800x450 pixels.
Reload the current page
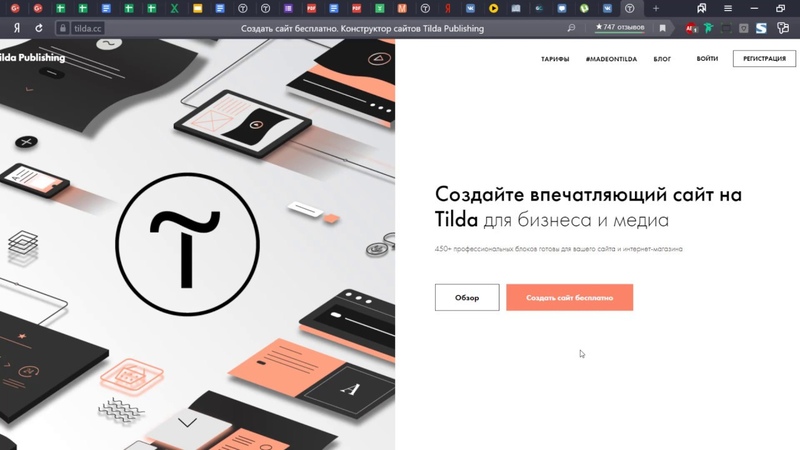[39, 28]
